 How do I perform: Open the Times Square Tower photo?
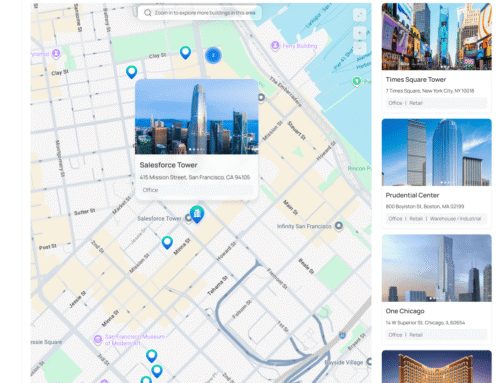coord(437,37)
